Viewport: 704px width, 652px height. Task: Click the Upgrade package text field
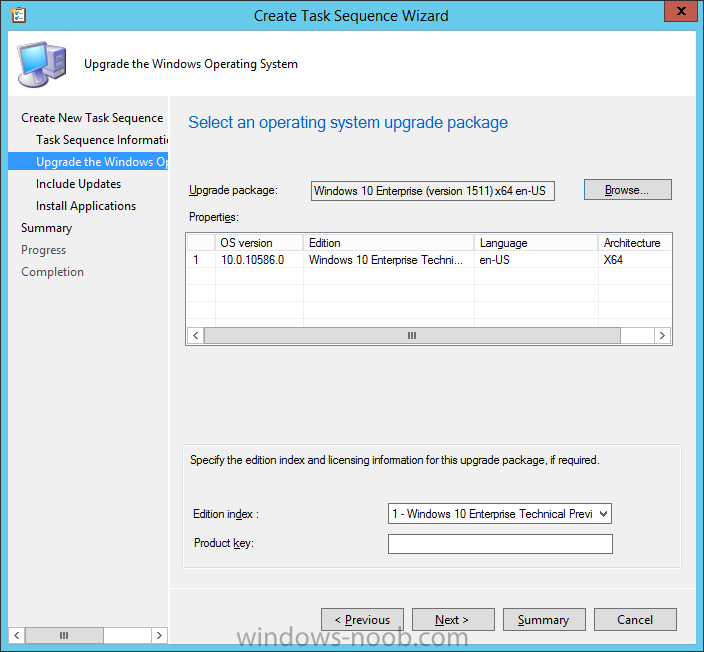coord(433,191)
